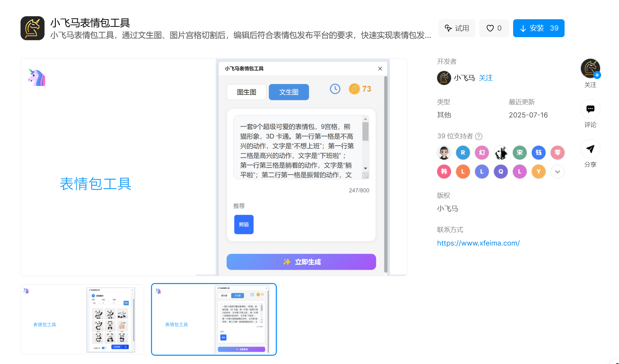Click the plugin logo icon in header

point(33,28)
